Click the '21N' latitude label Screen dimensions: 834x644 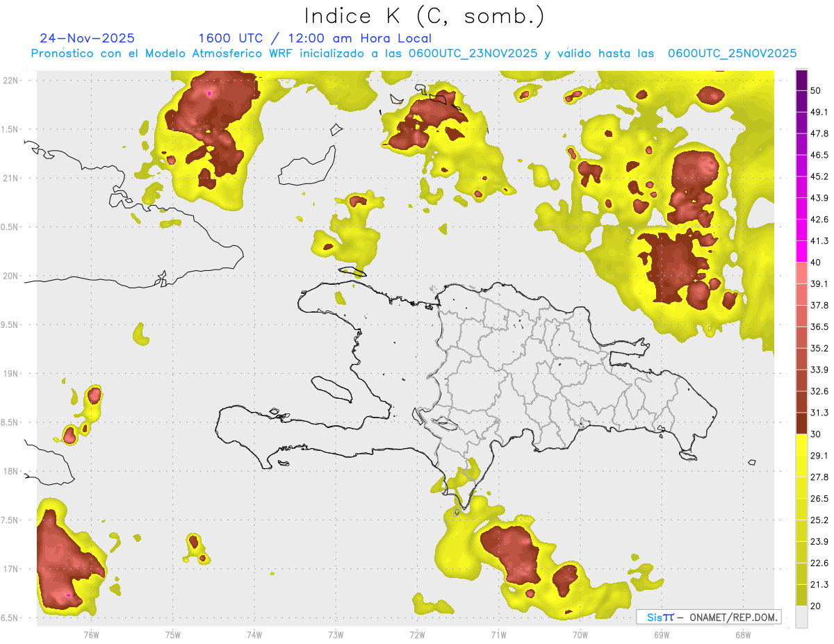[x=10, y=178]
